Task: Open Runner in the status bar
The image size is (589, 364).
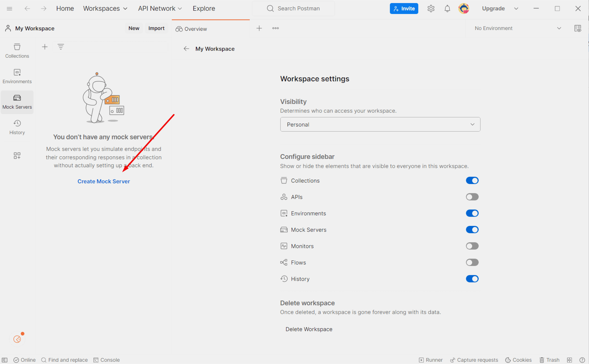Action: click(431, 360)
